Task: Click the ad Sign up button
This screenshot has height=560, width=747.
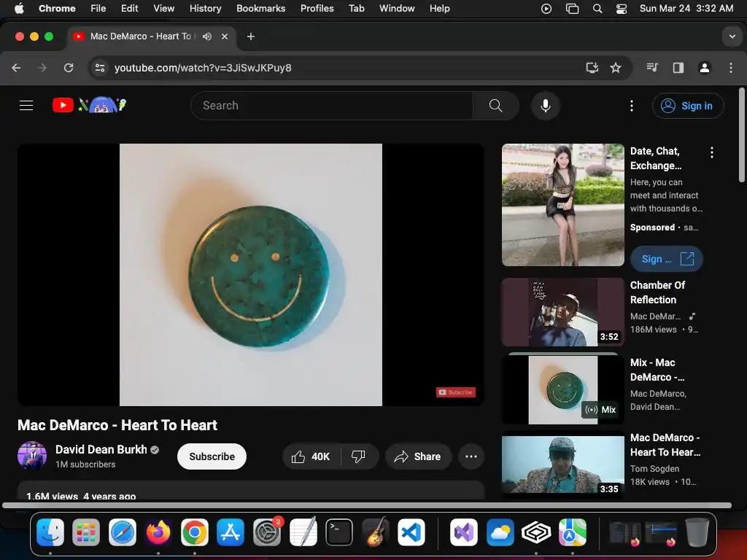Action: click(x=667, y=259)
